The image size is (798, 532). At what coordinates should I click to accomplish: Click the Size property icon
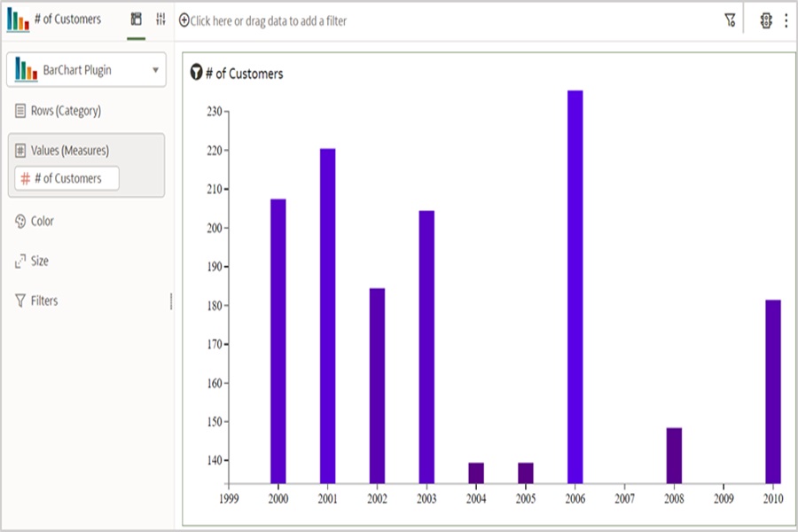[x=20, y=261]
